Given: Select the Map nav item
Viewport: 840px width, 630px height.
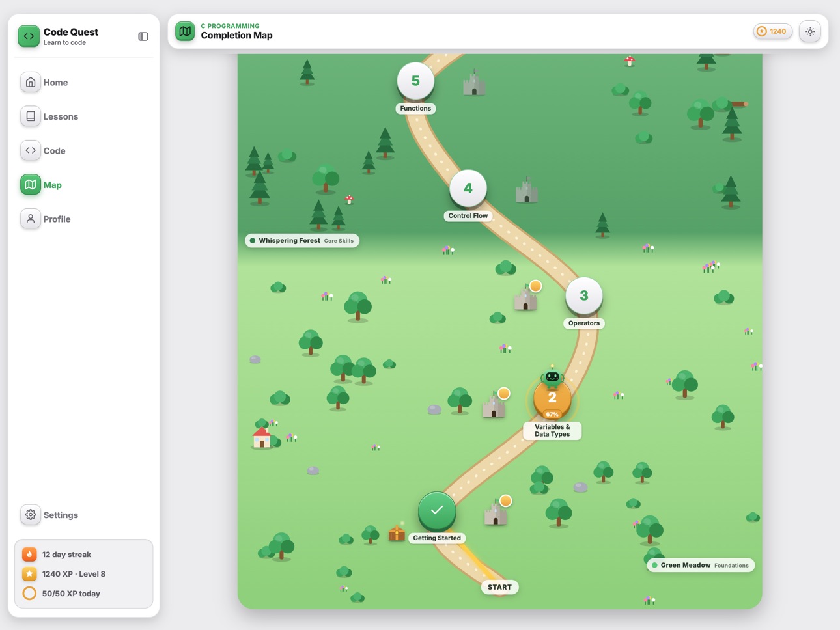Looking at the screenshot, I should pyautogui.click(x=84, y=185).
